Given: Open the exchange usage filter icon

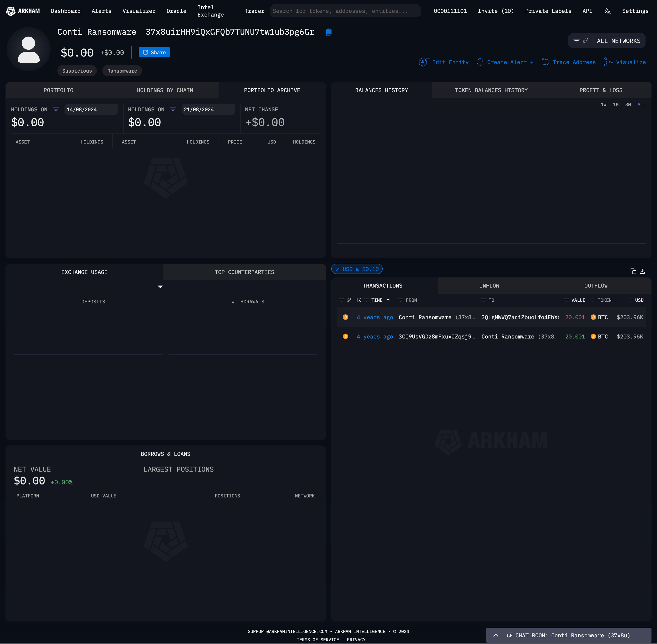Looking at the screenshot, I should point(160,286).
